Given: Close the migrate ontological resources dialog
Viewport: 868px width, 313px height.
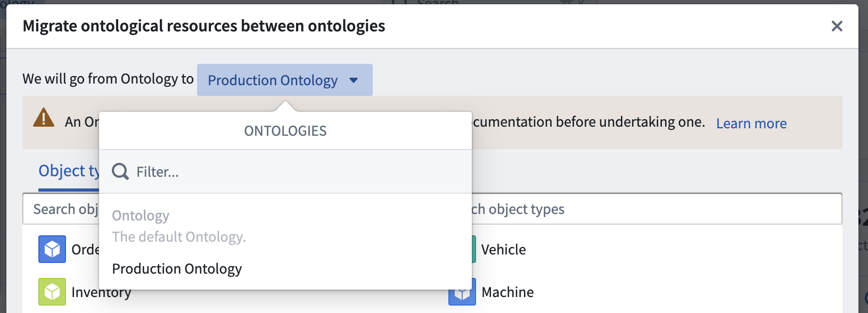Looking at the screenshot, I should coord(837,26).
